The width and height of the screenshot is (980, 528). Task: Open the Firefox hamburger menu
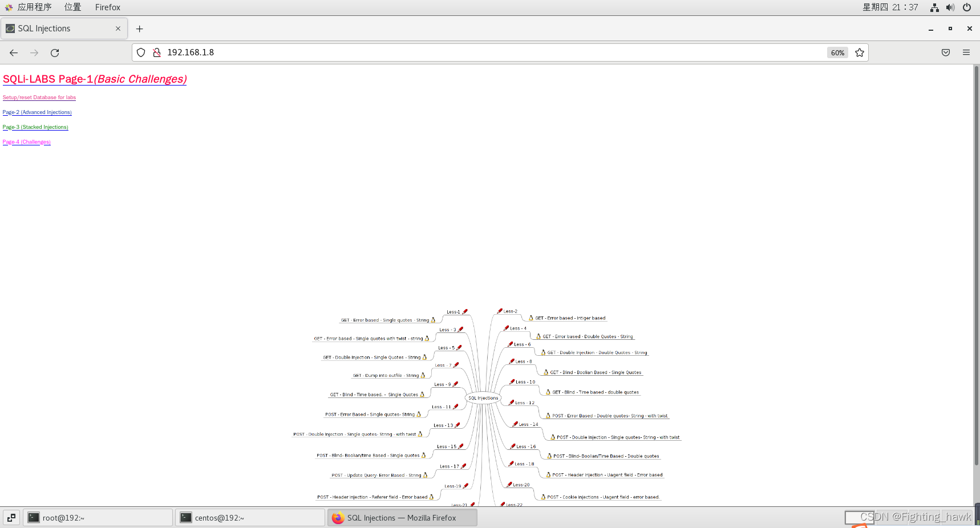point(966,52)
